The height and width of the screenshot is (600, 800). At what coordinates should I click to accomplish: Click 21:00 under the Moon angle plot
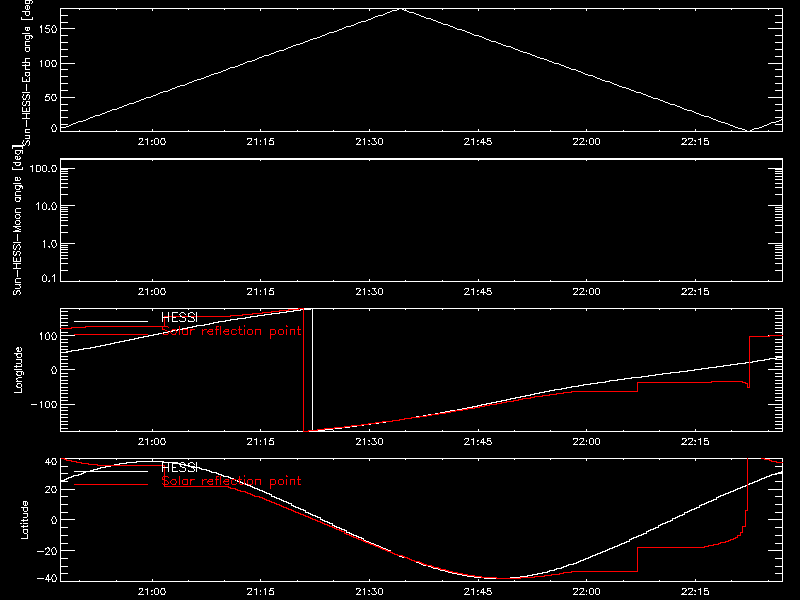coord(152,292)
